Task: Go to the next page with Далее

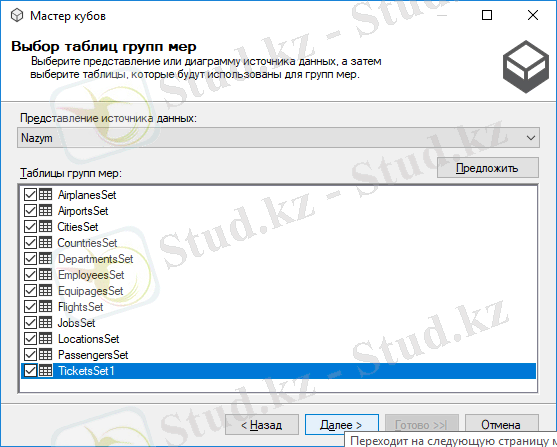Action: [342, 425]
